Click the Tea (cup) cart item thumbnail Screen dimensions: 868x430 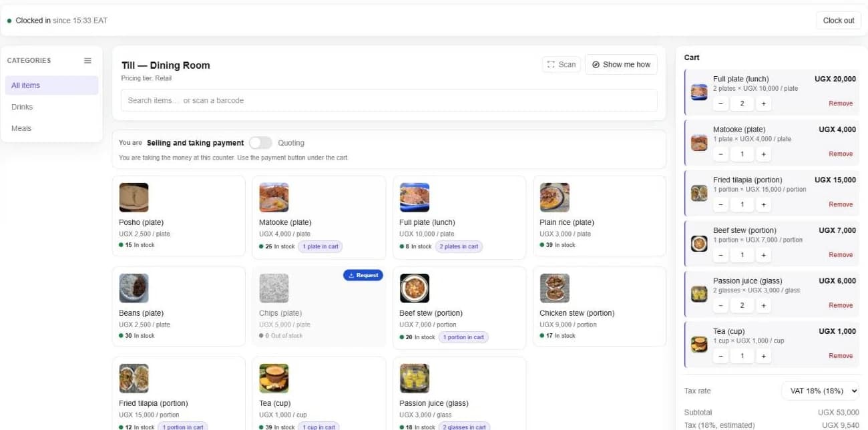[x=699, y=345]
